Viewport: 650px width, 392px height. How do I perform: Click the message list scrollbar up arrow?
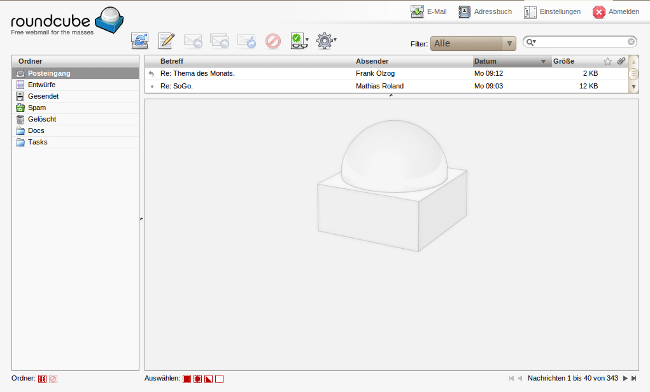pos(633,62)
